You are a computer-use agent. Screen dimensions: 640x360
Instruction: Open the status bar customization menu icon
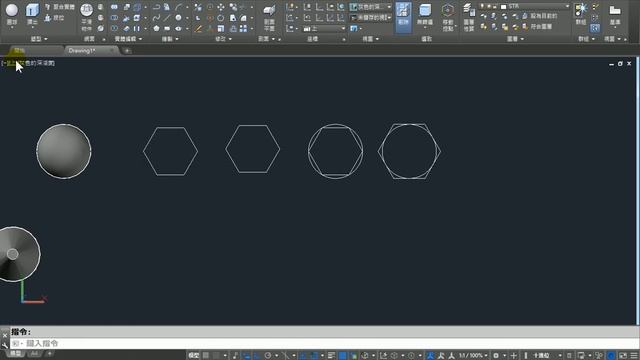tap(634, 356)
